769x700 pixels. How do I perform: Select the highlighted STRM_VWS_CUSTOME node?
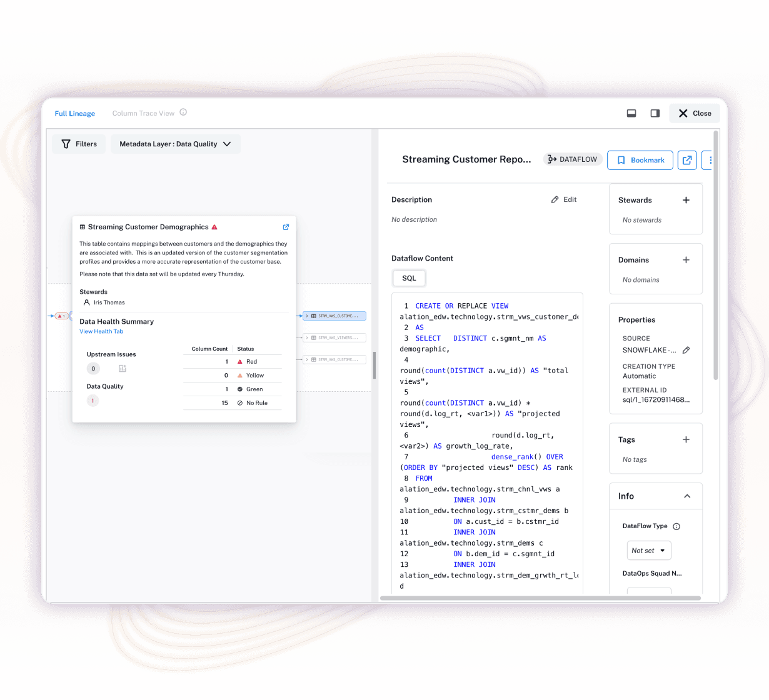pos(335,316)
